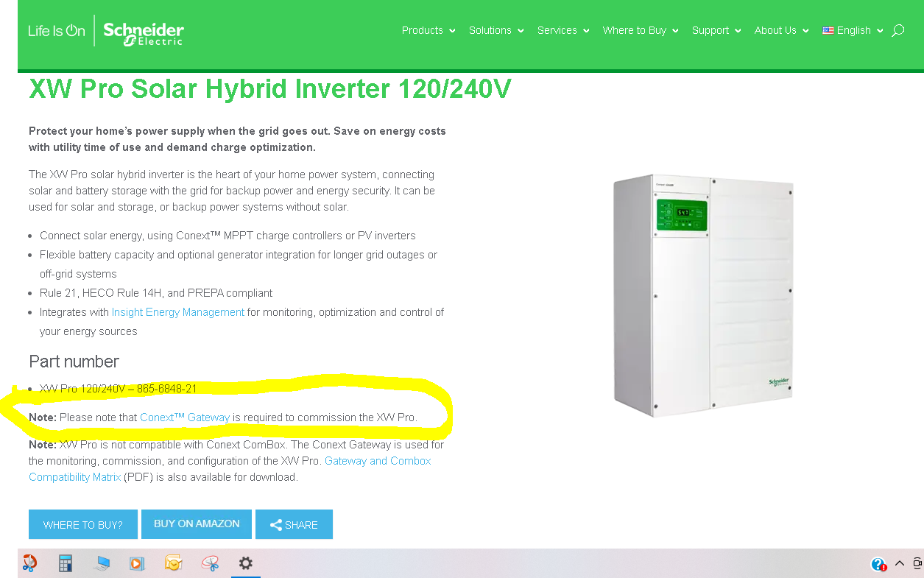Show hidden system tray icons
The image size is (924, 578).
click(x=900, y=563)
